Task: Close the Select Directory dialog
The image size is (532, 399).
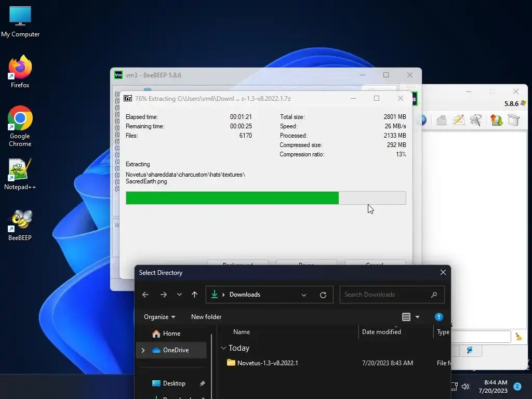Action: coord(443,272)
